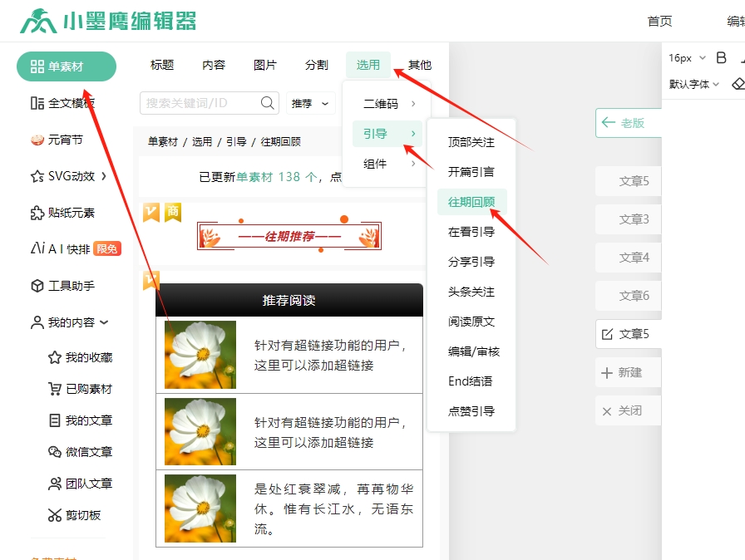The width and height of the screenshot is (745, 560).
Task: Open the 默认字体 font dropdown
Action: [694, 85]
